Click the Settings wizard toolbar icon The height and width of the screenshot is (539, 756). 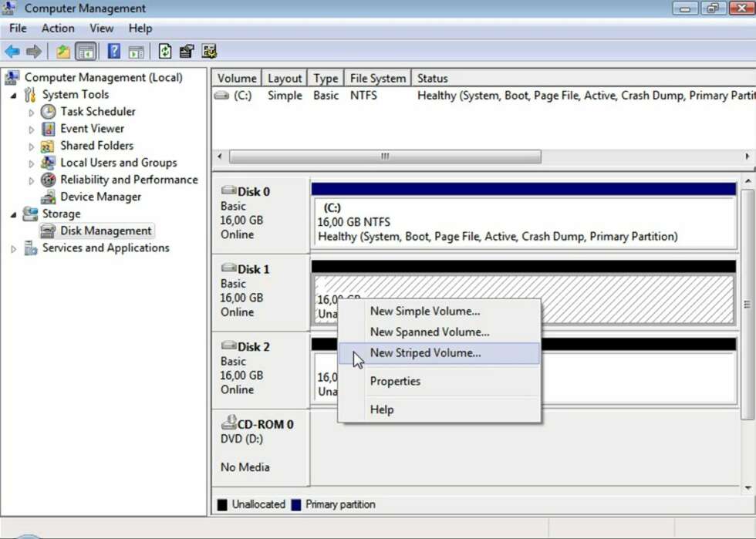(209, 51)
